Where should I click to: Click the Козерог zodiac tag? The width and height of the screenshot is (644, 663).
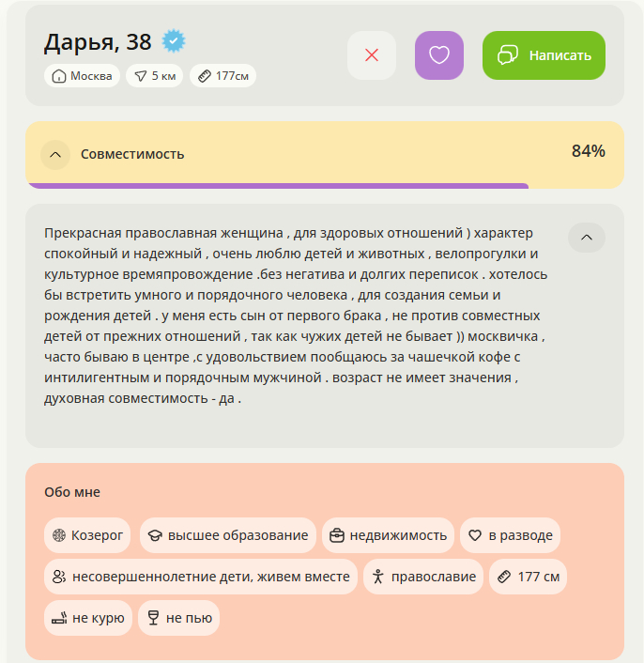(87, 535)
